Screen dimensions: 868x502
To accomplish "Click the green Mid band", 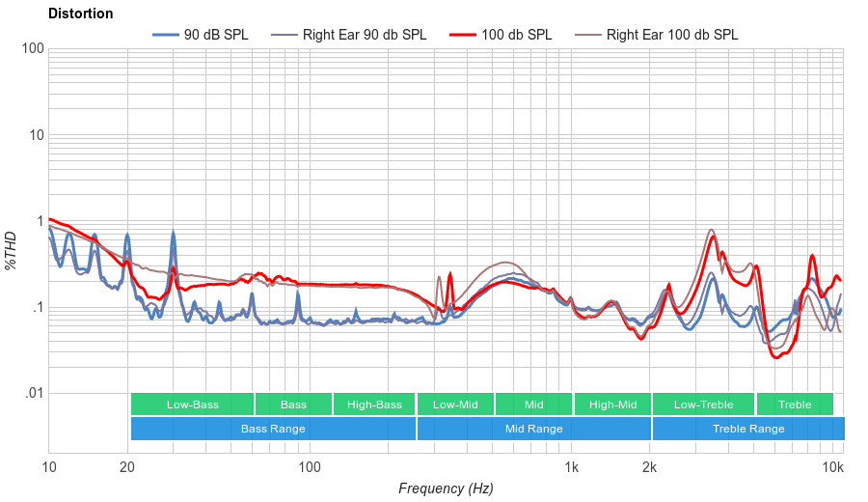I will (533, 404).
